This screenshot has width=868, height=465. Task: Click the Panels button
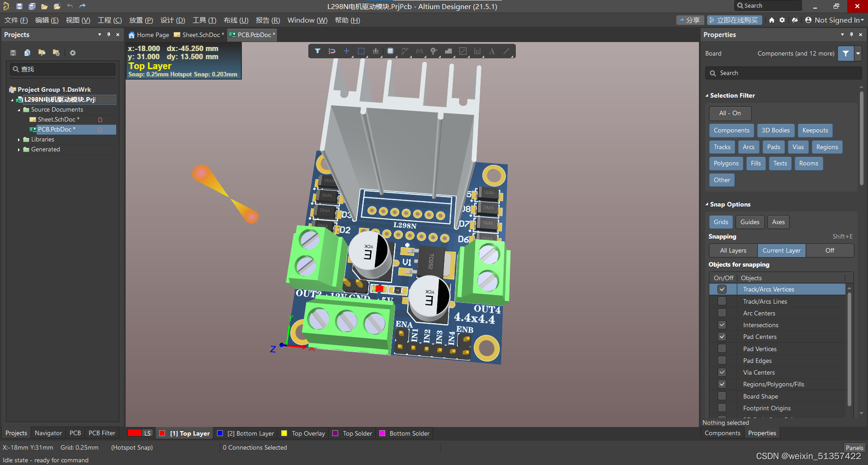point(854,448)
